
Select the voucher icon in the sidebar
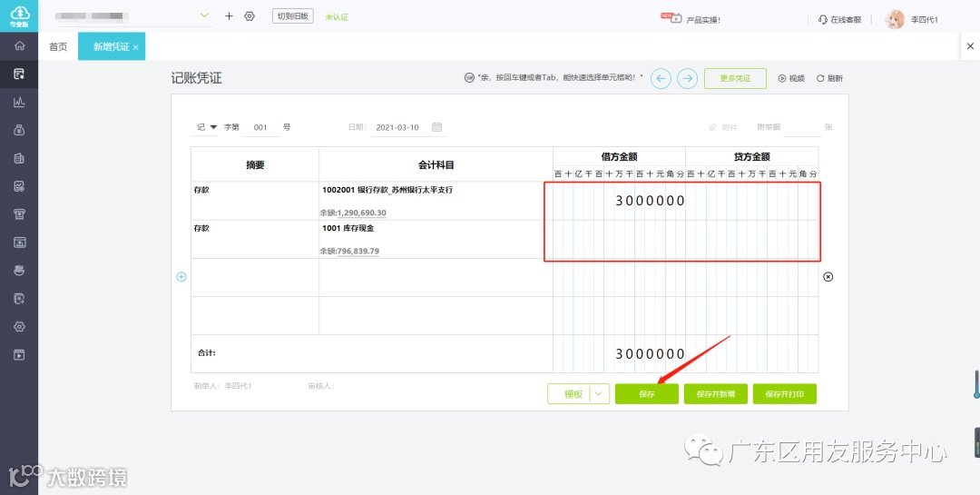(x=19, y=74)
